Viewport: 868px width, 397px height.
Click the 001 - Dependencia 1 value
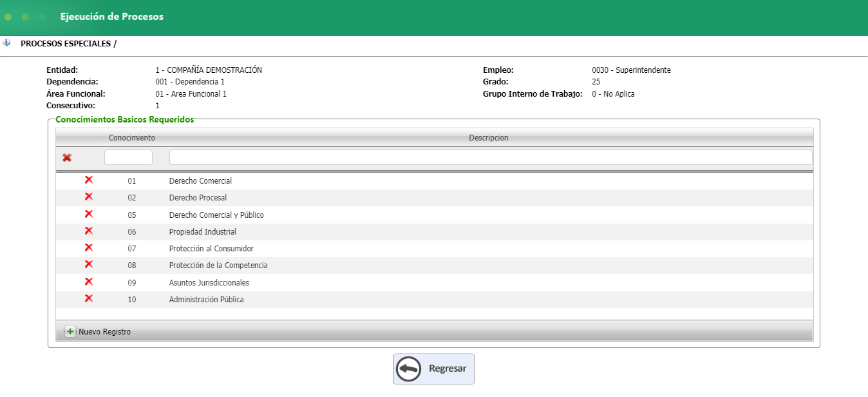click(190, 82)
